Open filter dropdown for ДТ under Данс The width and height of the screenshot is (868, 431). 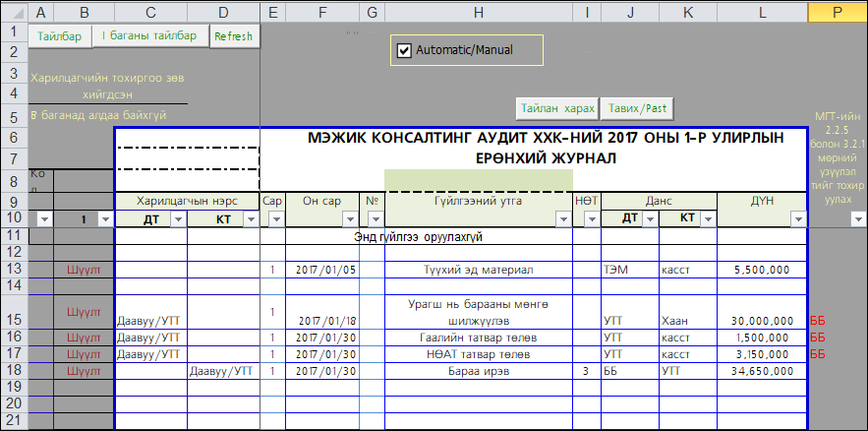[649, 219]
